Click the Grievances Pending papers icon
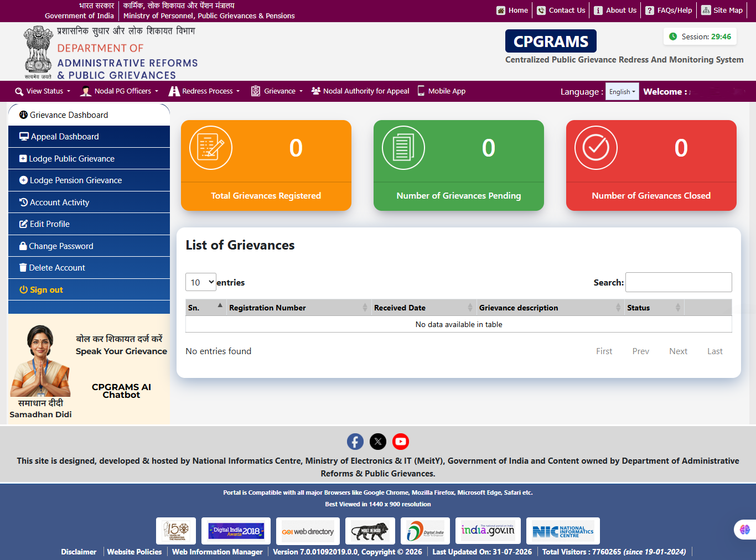 point(403,148)
